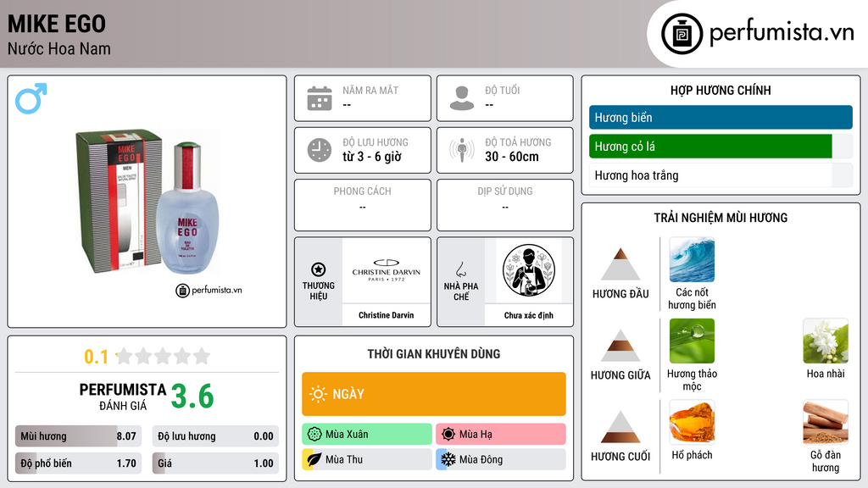Click the Hương thảo mộc green leaf image
868x488 pixels.
tap(692, 341)
